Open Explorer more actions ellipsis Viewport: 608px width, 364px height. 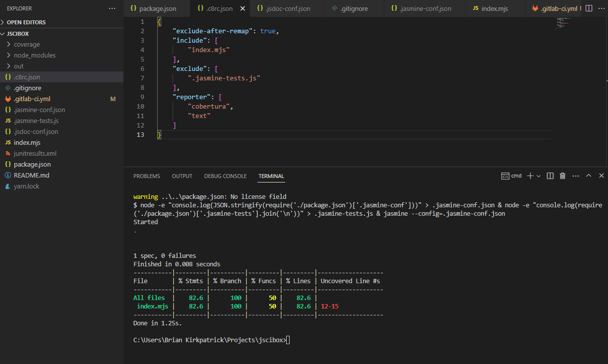tap(113, 8)
